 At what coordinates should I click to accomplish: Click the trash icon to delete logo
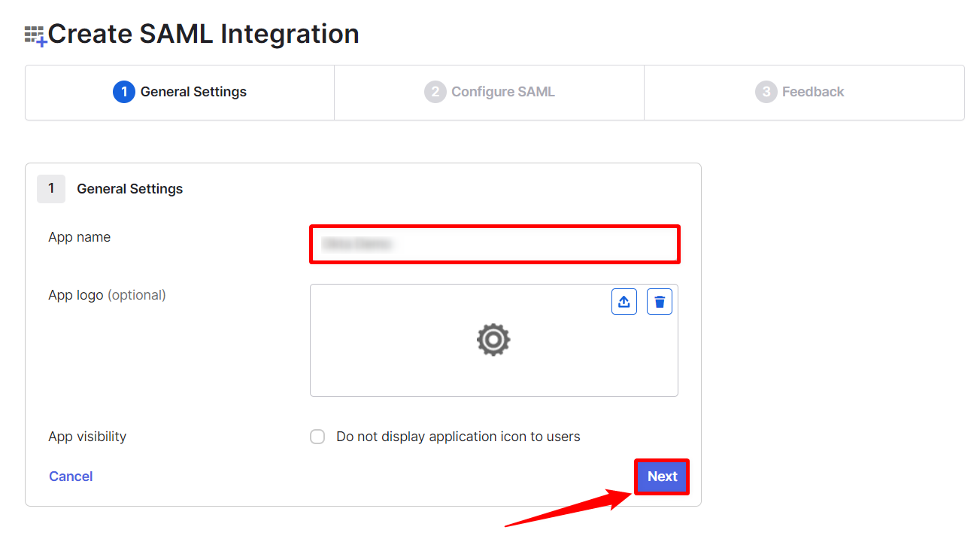(660, 302)
